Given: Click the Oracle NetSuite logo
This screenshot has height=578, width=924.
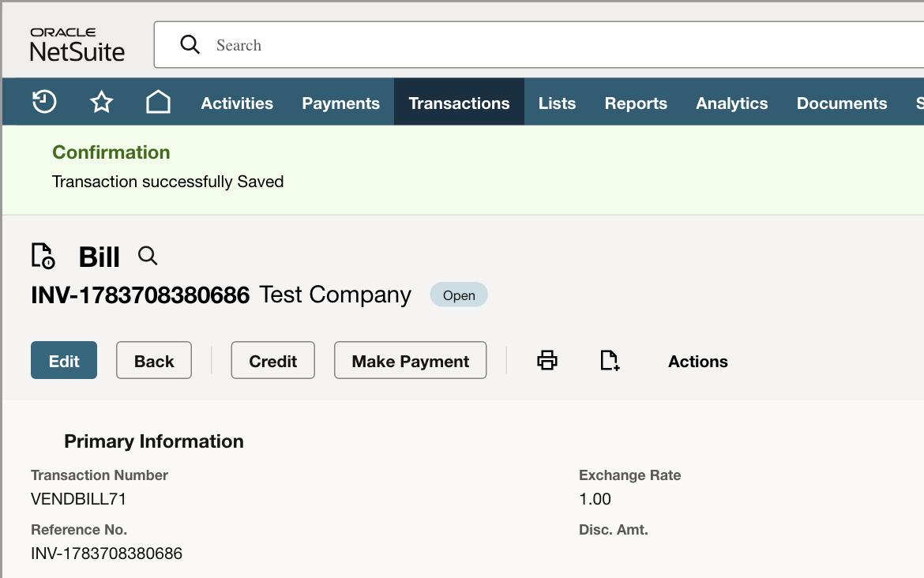Looking at the screenshot, I should point(77,44).
